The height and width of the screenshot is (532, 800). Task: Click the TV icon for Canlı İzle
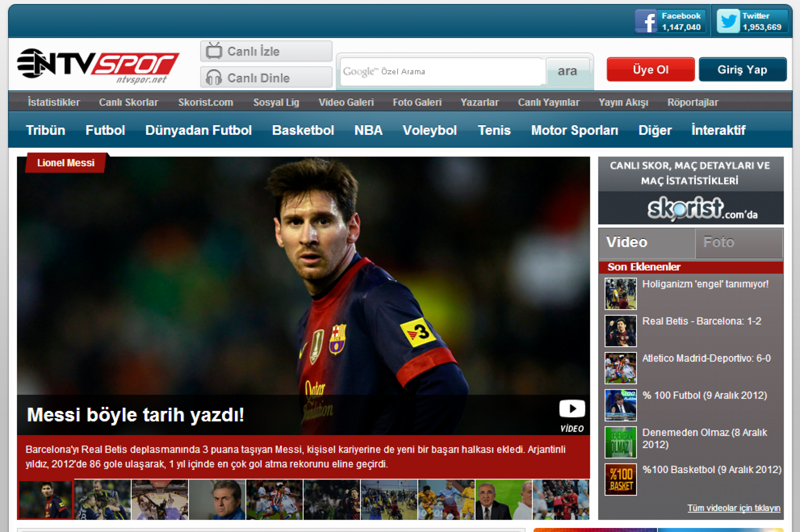[x=214, y=51]
